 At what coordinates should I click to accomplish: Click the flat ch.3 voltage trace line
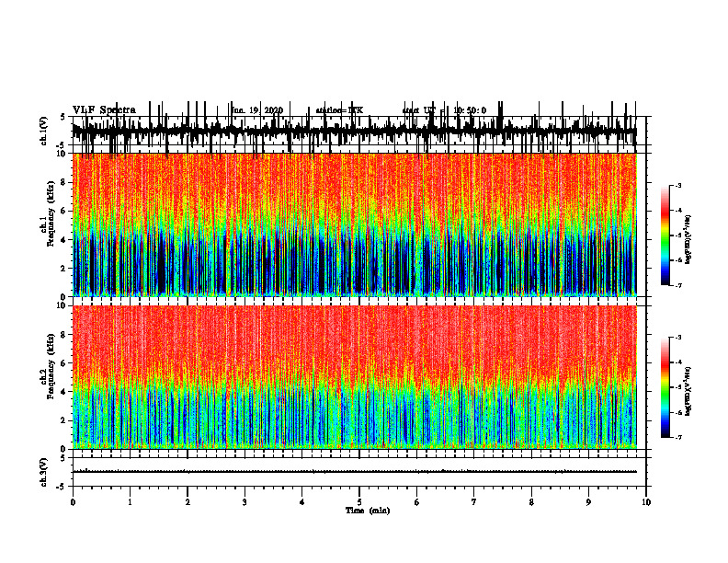[354, 472]
